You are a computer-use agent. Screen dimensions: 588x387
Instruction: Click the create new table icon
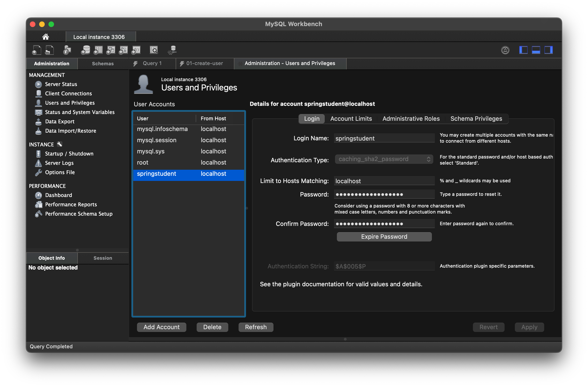(x=98, y=50)
